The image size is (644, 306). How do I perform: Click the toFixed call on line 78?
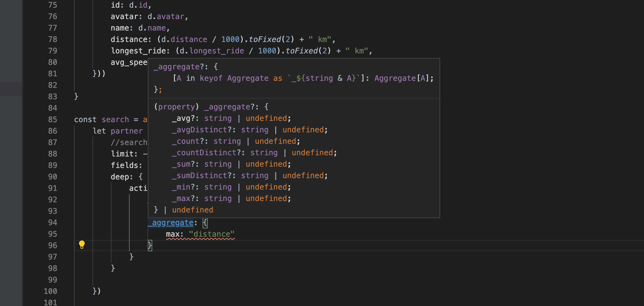tap(265, 39)
